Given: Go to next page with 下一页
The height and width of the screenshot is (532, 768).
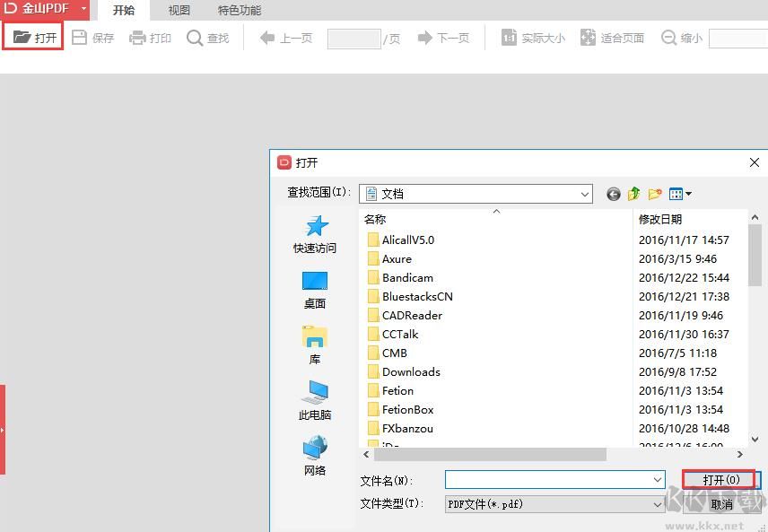Looking at the screenshot, I should 443,38.
